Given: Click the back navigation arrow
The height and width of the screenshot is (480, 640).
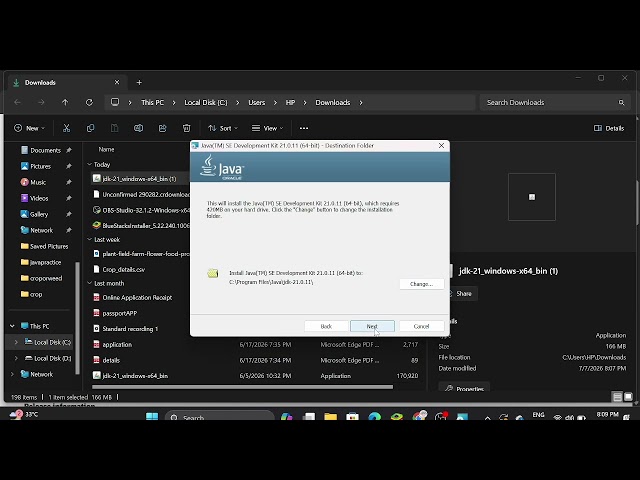Looking at the screenshot, I should tap(17, 102).
